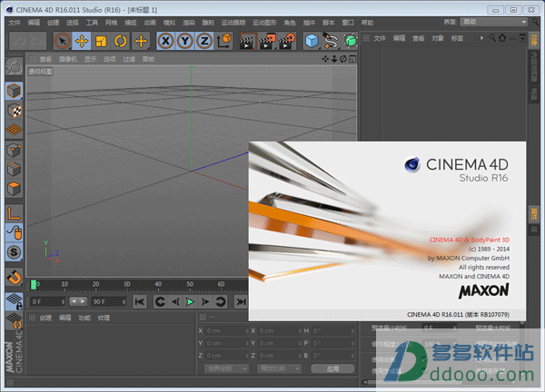Switch to Polygons mode
Image resolution: width=545 pixels, height=392 pixels.
click(14, 189)
